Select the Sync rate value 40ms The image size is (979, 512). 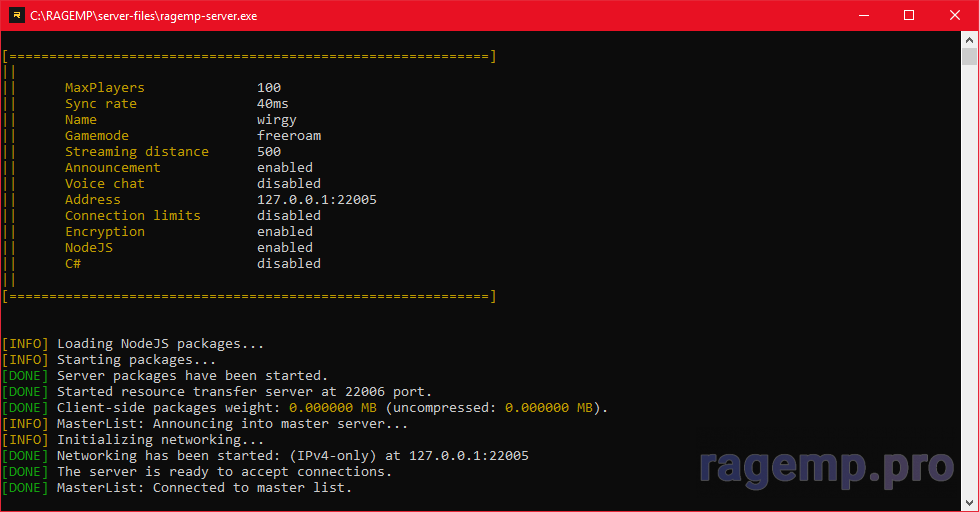tap(272, 104)
